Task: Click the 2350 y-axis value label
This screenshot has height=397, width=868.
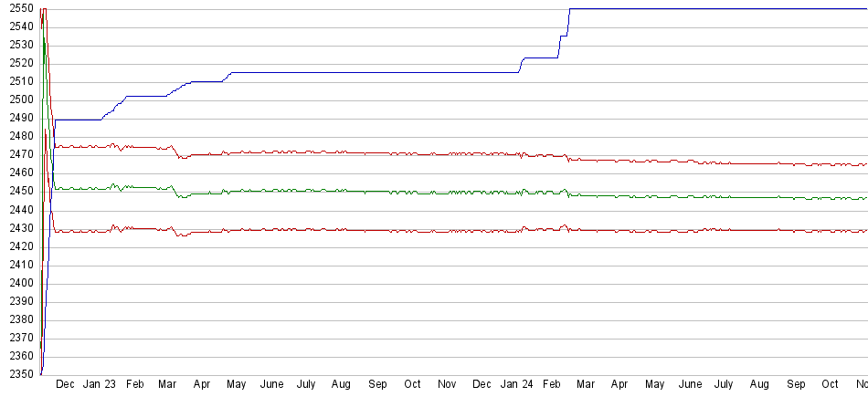Action: 18,374
